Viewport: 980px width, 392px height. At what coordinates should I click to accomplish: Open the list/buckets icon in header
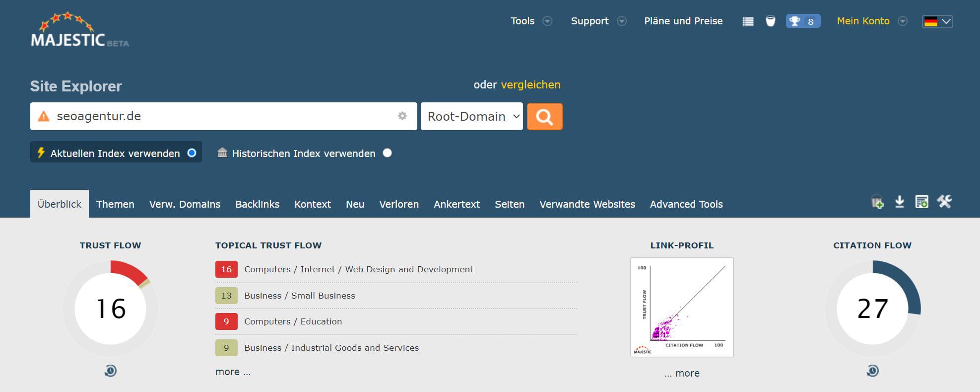[x=748, y=21]
